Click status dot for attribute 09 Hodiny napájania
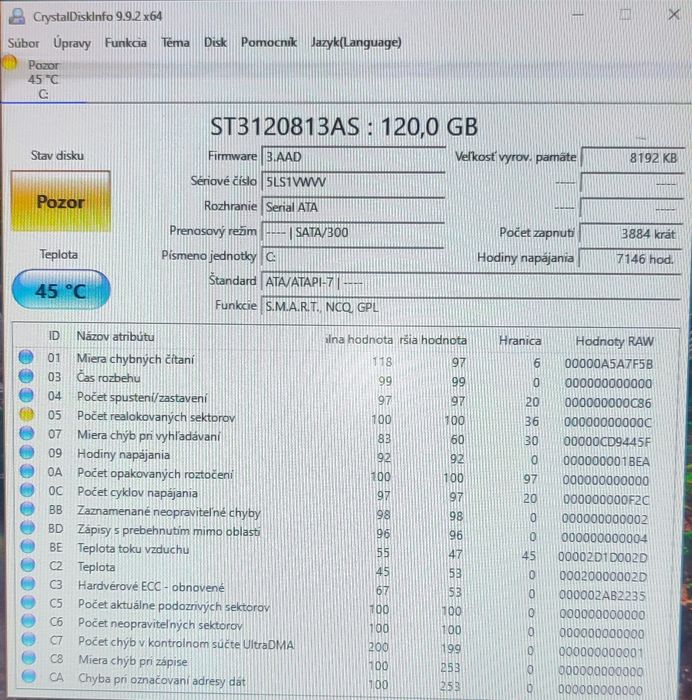The width and height of the screenshot is (692, 700). point(27,452)
